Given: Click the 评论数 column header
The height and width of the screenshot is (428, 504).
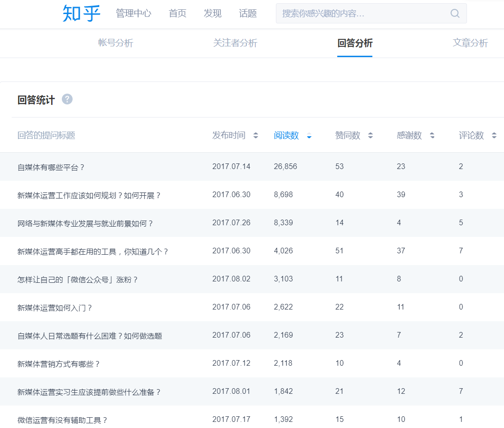Looking at the screenshot, I should click(471, 135).
